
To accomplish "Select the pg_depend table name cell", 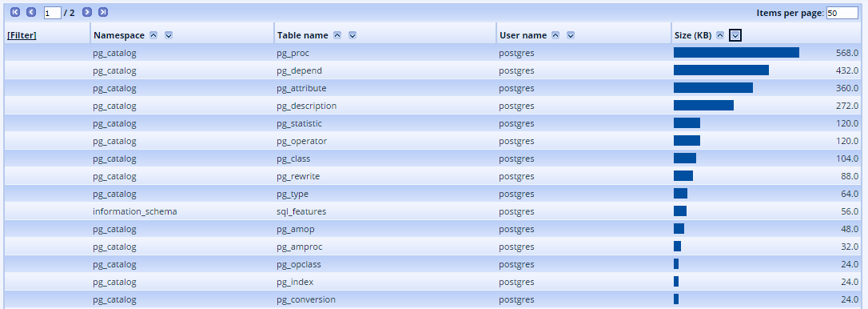I will click(300, 70).
